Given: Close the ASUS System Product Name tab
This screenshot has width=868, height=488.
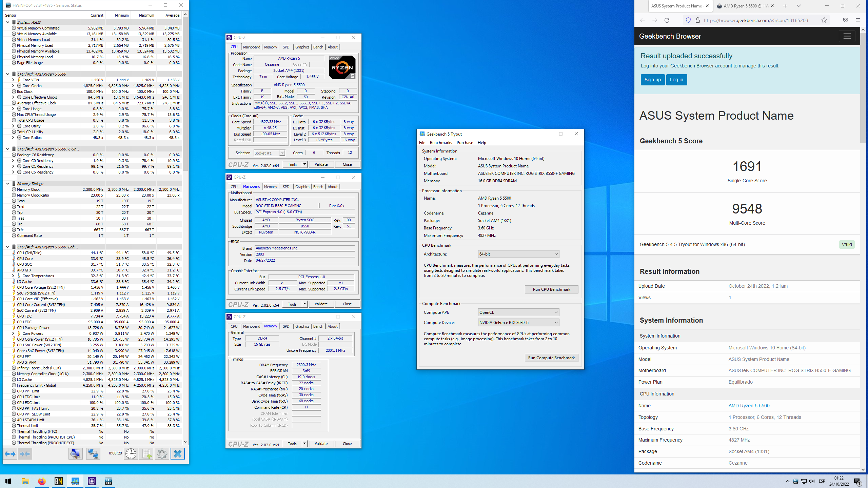Looking at the screenshot, I should click(707, 6).
